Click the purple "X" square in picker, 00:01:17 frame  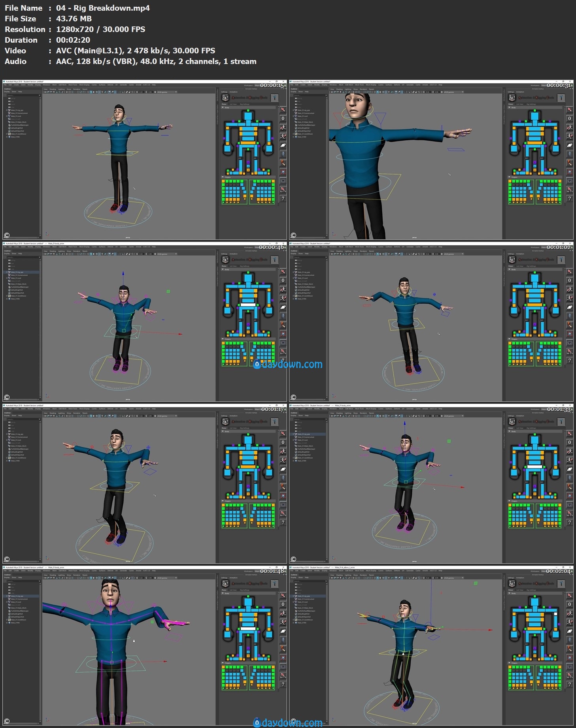coord(248,485)
